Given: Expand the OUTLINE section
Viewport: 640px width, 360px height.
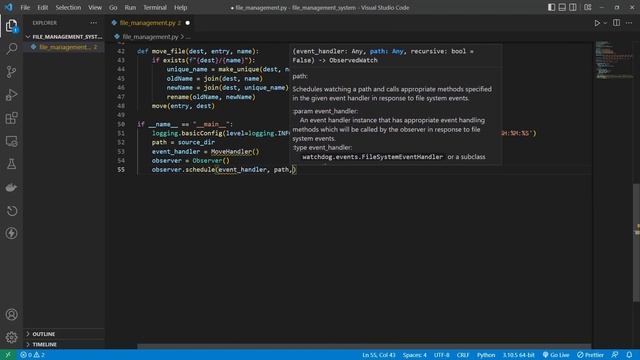Looking at the screenshot, I should [64, 334].
